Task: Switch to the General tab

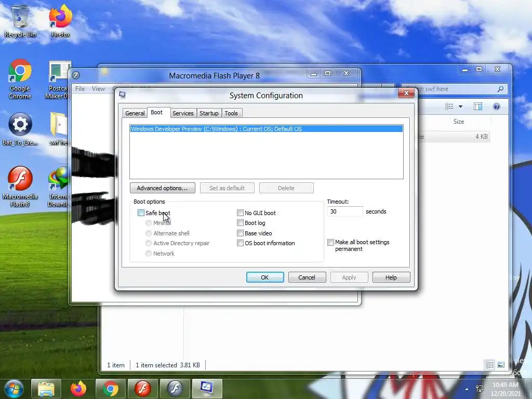Action: tap(135, 113)
